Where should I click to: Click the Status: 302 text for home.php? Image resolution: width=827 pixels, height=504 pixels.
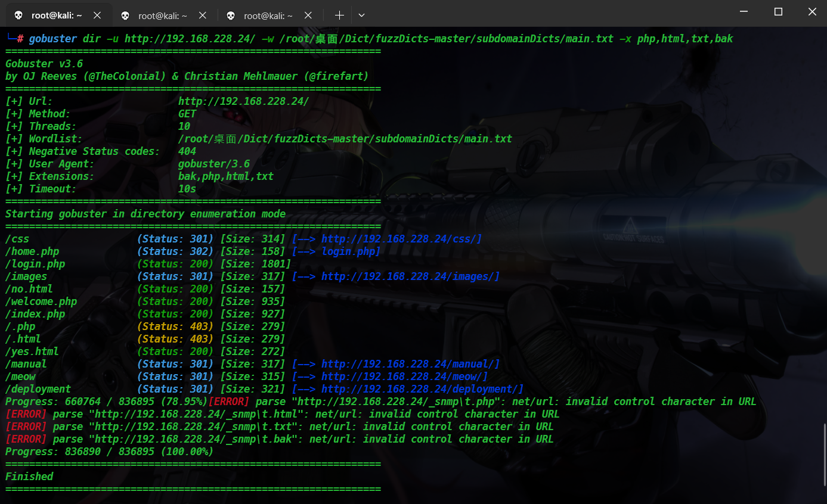pos(175,251)
